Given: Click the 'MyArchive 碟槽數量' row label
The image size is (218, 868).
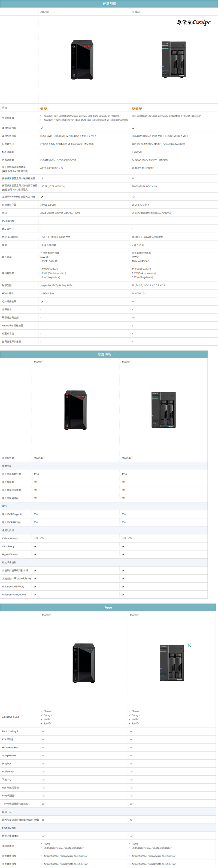Looking at the screenshot, I should coord(13,325).
